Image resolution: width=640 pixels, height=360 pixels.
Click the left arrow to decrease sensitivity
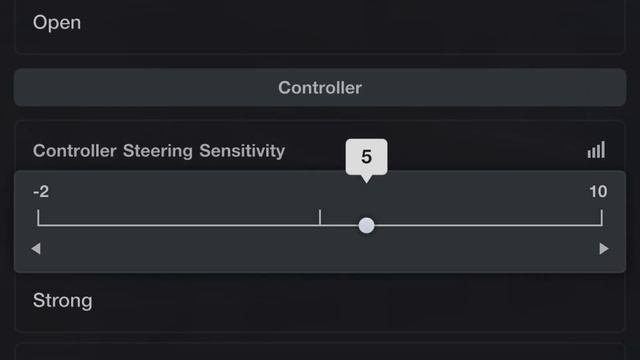[36, 249]
